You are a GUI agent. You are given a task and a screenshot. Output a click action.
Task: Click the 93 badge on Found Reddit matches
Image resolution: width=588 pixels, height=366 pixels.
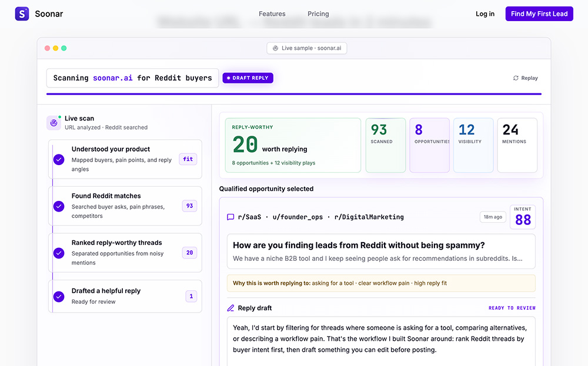pos(189,206)
